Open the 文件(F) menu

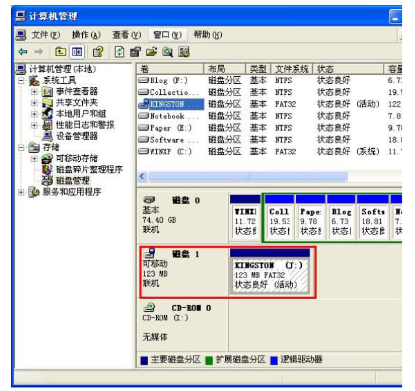pos(46,35)
